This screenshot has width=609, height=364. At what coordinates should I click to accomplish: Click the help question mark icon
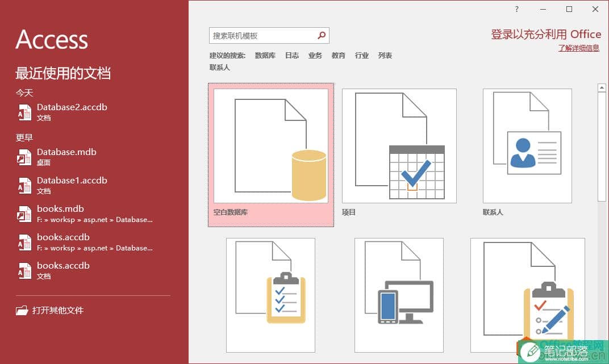point(516,9)
